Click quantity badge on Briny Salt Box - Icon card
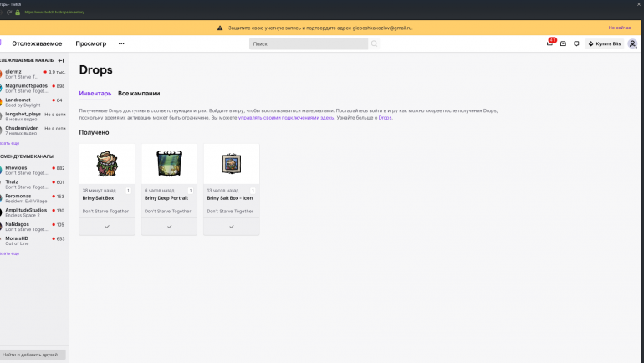 [x=253, y=191]
